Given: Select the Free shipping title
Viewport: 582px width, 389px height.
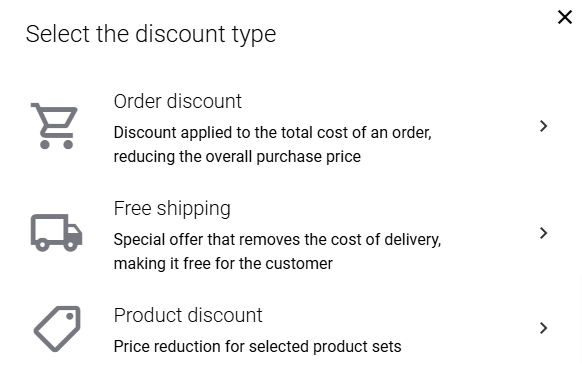Looking at the screenshot, I should click(x=172, y=209).
